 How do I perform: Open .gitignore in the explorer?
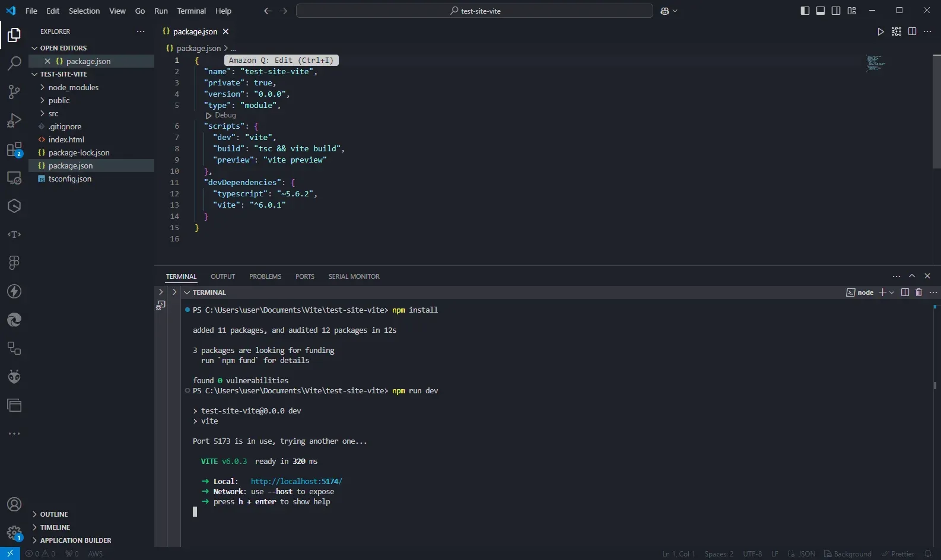pyautogui.click(x=65, y=126)
